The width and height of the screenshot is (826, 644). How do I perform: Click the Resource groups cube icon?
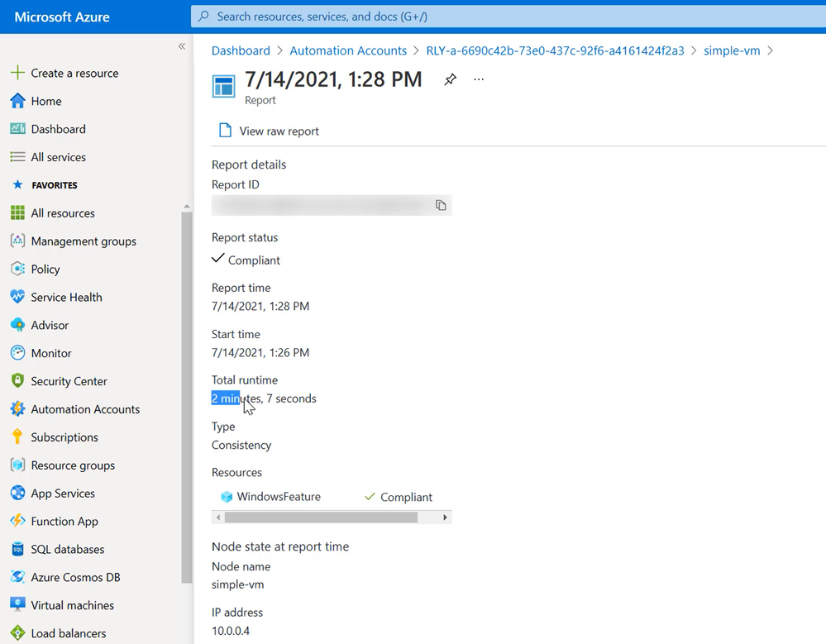(17, 465)
